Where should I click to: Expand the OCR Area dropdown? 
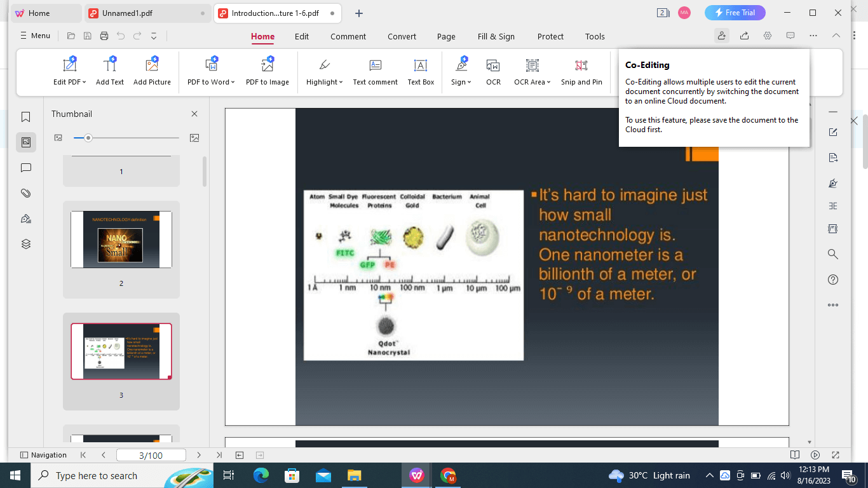click(548, 83)
